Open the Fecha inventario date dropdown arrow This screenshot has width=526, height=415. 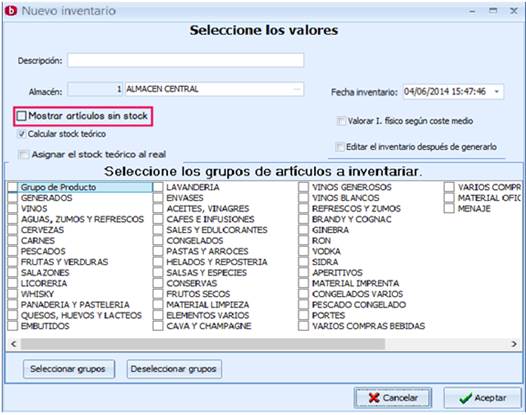(497, 92)
